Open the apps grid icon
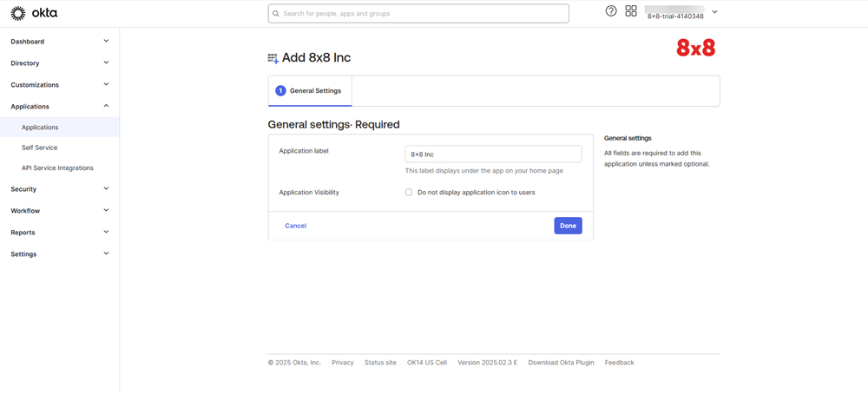The width and height of the screenshot is (868, 394). pos(631,11)
